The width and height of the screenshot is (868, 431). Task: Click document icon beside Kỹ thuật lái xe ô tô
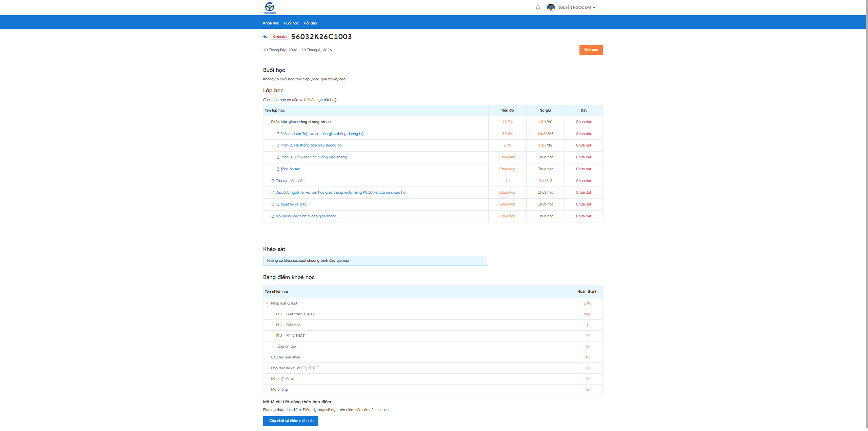(273, 204)
